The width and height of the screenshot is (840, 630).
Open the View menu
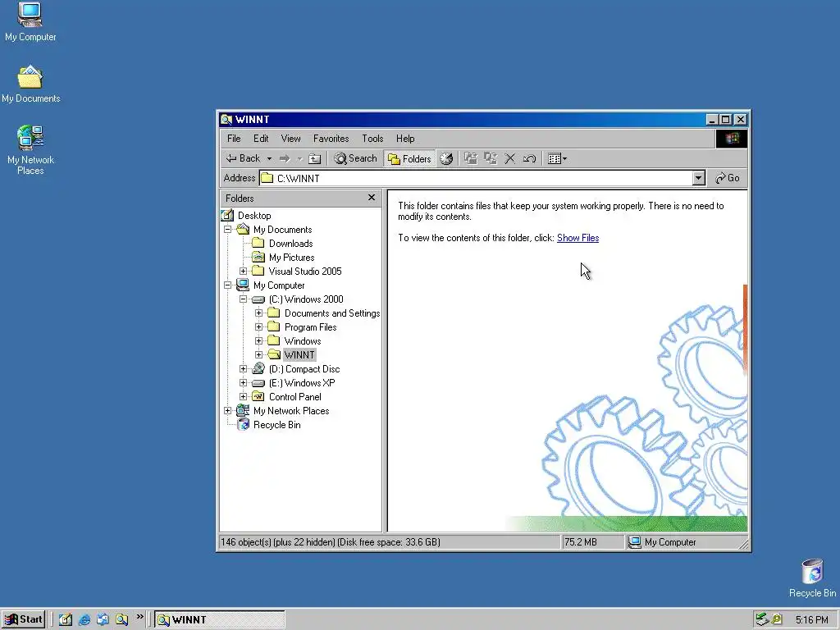pyautogui.click(x=291, y=139)
